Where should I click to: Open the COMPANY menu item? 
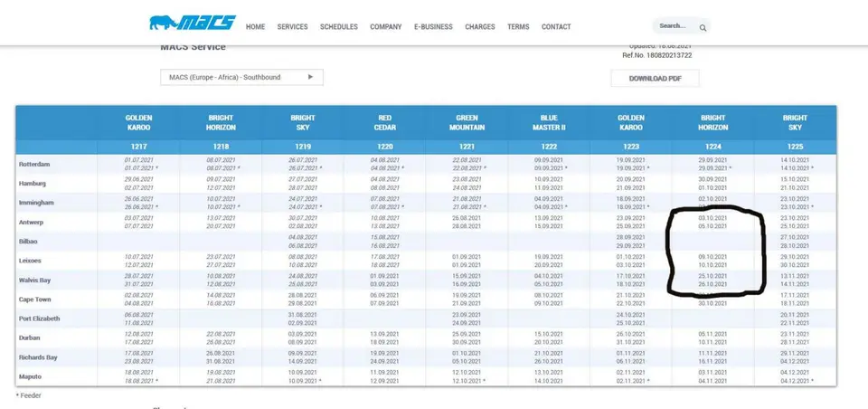386,26
